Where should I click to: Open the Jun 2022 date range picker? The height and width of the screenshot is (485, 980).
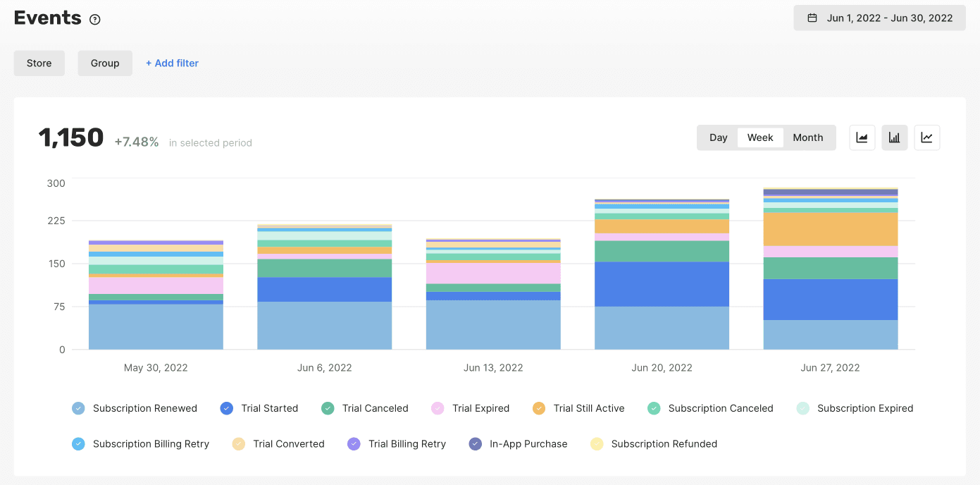(x=879, y=18)
